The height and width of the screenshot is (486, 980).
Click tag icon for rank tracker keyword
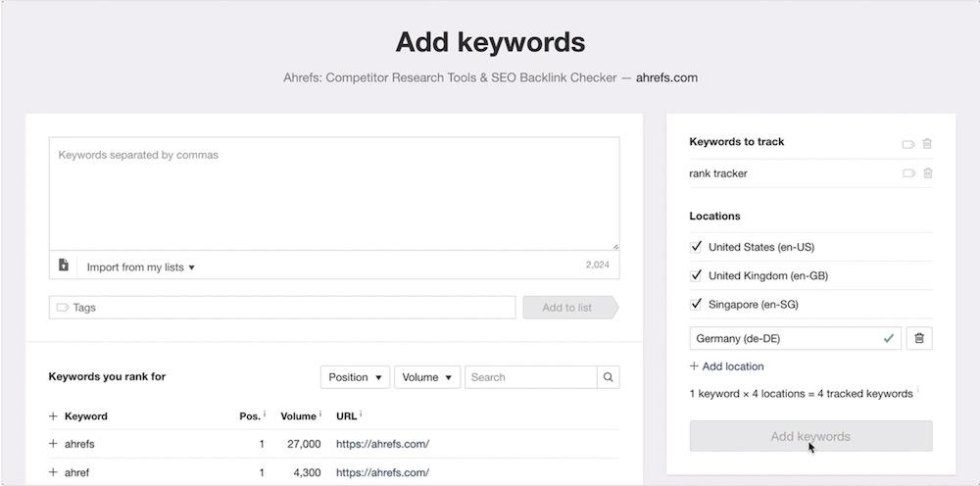(x=908, y=173)
